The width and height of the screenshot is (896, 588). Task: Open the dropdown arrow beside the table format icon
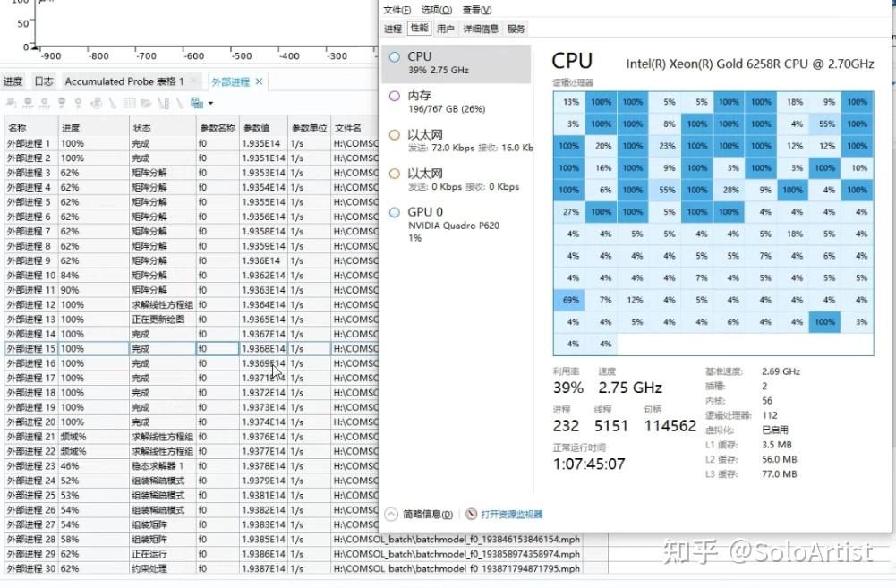[209, 103]
